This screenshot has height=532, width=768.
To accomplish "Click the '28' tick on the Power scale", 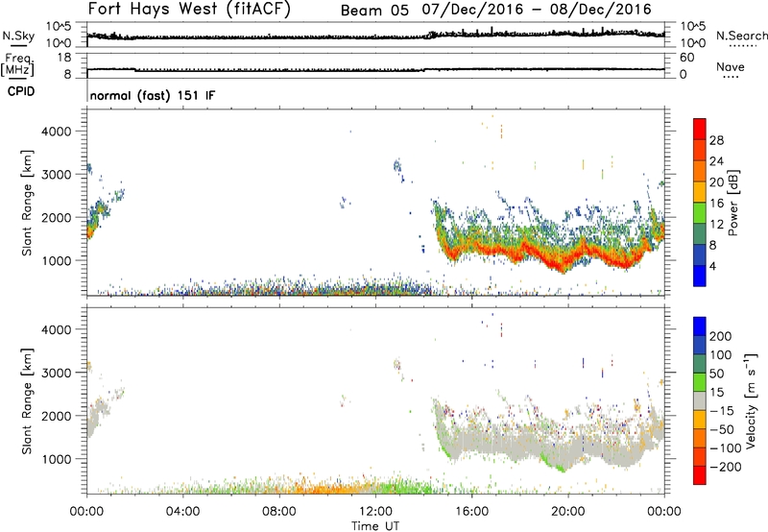I will 716,140.
